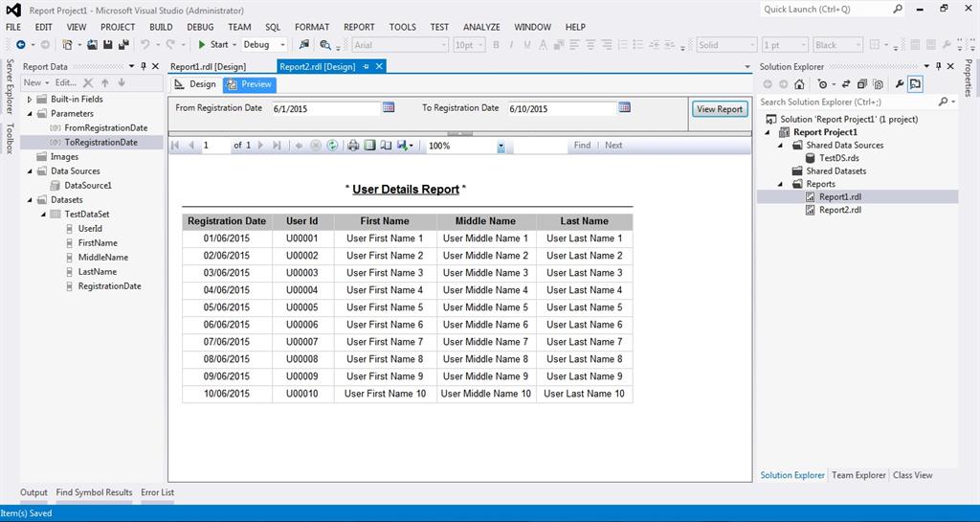Image resolution: width=980 pixels, height=522 pixels.
Task: Toggle Preview Selected Items in Solution Explorer
Action: (x=915, y=84)
